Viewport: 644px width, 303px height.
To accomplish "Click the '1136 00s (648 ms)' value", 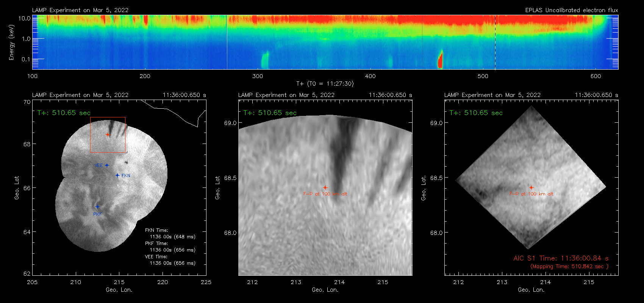I will (x=173, y=237).
